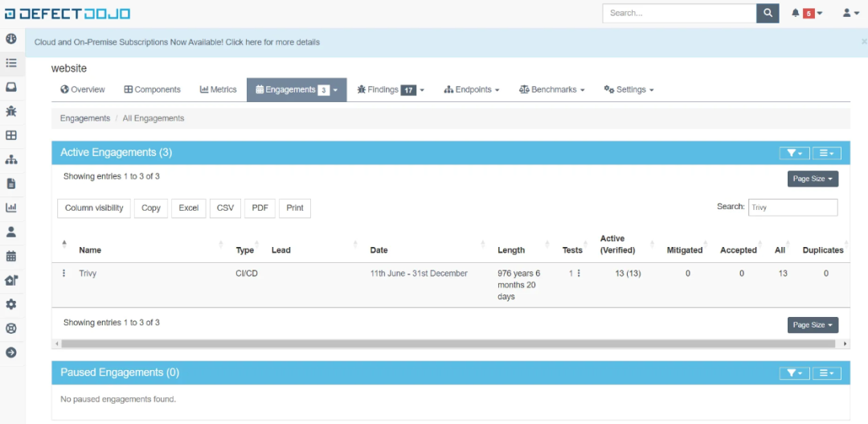The width and height of the screenshot is (868, 424).
Task: Export the table to Excel
Action: point(189,208)
